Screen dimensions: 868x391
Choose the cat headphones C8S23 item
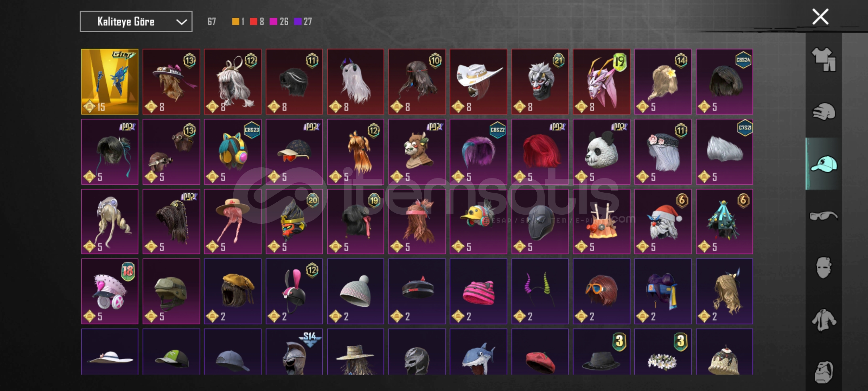pyautogui.click(x=233, y=152)
